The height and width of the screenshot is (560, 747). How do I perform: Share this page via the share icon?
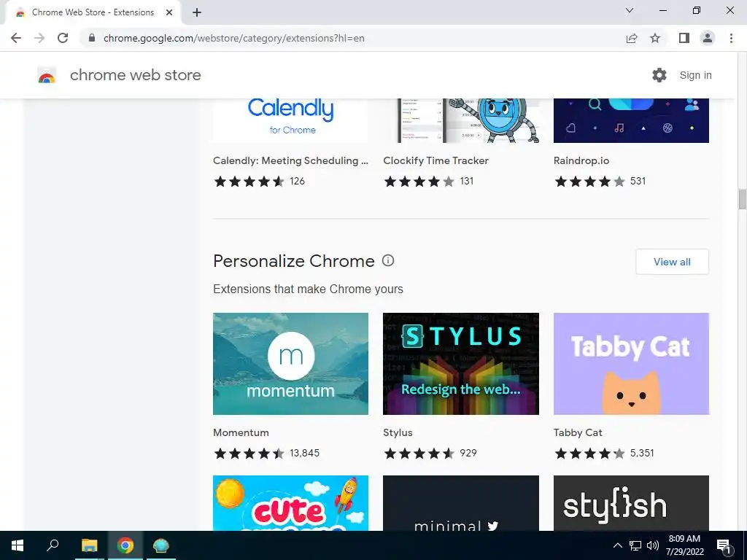pos(632,38)
